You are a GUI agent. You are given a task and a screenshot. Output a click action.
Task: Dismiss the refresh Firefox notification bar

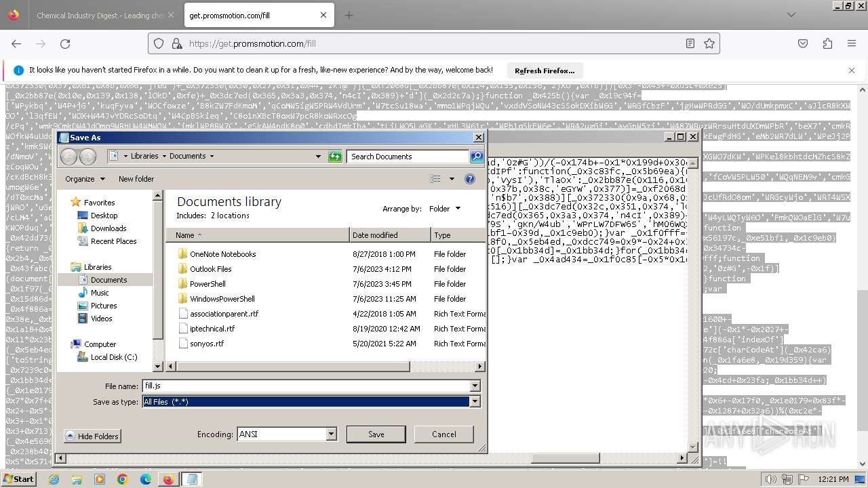pos(852,70)
